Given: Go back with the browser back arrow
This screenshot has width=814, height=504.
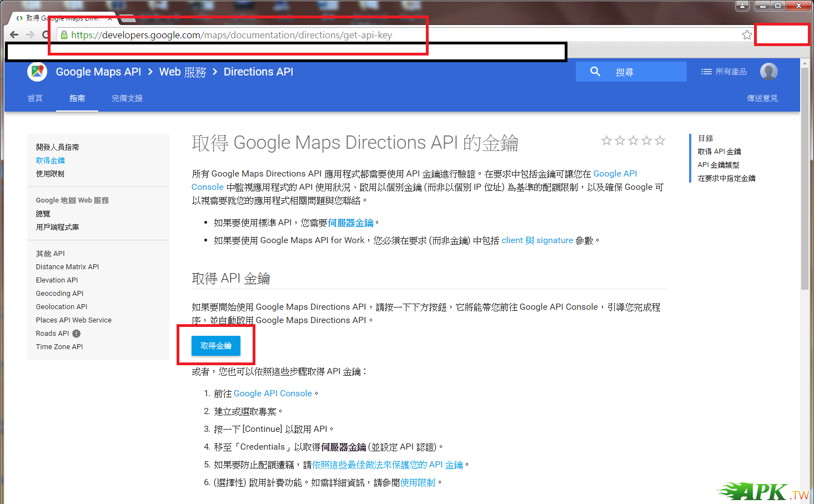Looking at the screenshot, I should pyautogui.click(x=14, y=34).
